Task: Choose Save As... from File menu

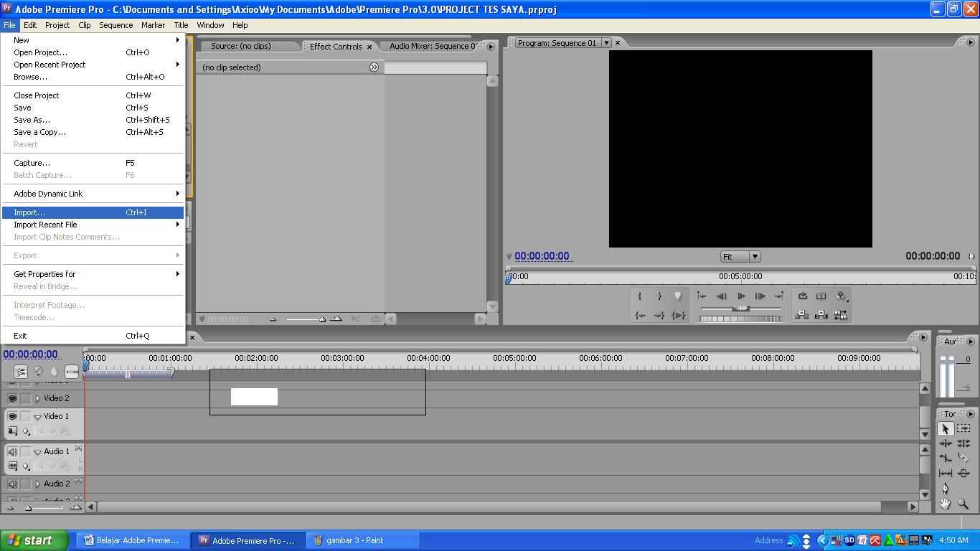Action: point(93,120)
